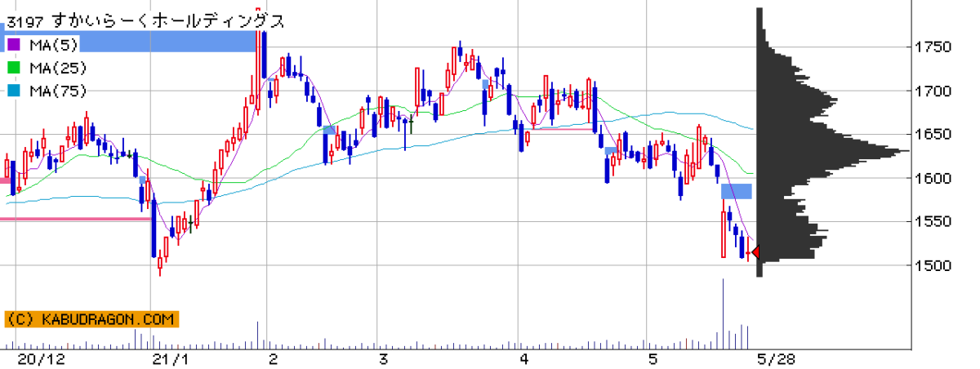Click the blue gap rectangle near 1585
980x369 pixels.
pyautogui.click(x=737, y=191)
